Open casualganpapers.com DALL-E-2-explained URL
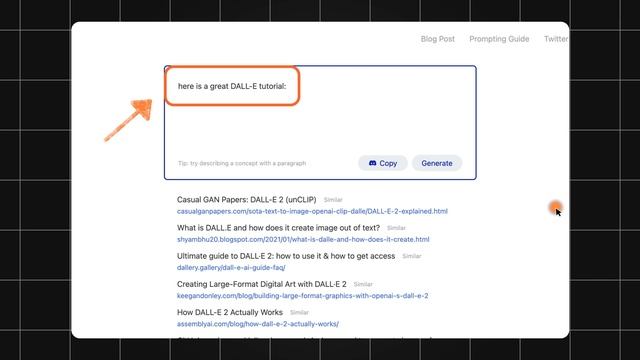This screenshot has height=360, width=640. [x=312, y=211]
